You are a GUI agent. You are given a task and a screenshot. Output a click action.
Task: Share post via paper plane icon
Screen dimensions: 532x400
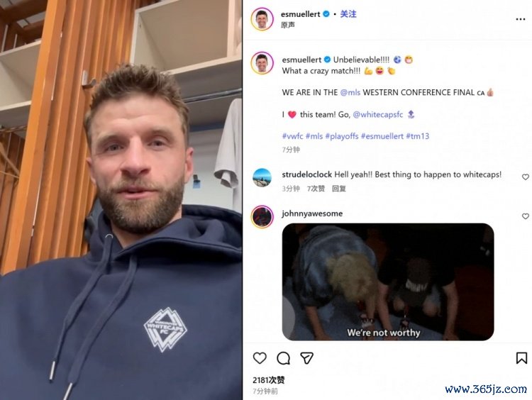pos(306,358)
